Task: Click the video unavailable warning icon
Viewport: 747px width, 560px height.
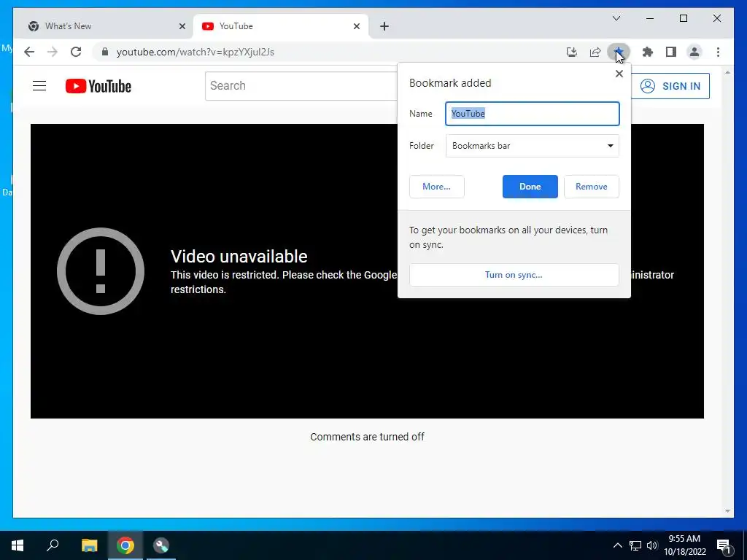Action: 101,271
